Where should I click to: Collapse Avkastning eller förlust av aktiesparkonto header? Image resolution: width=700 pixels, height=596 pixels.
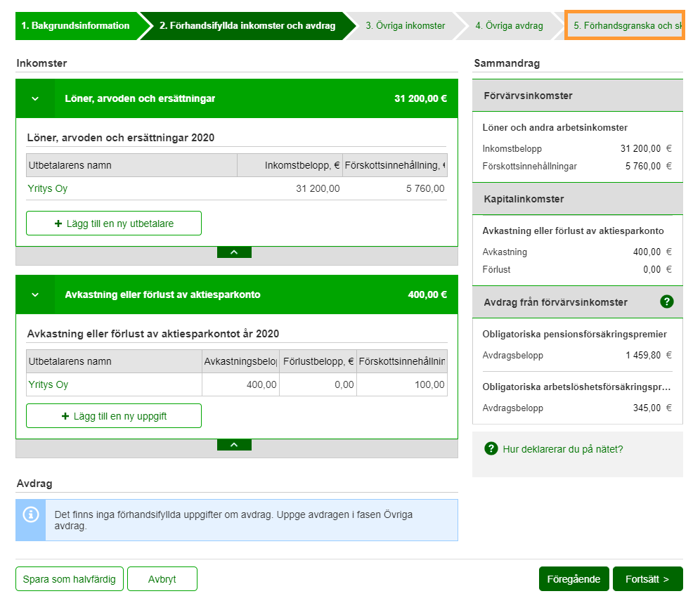(35, 294)
